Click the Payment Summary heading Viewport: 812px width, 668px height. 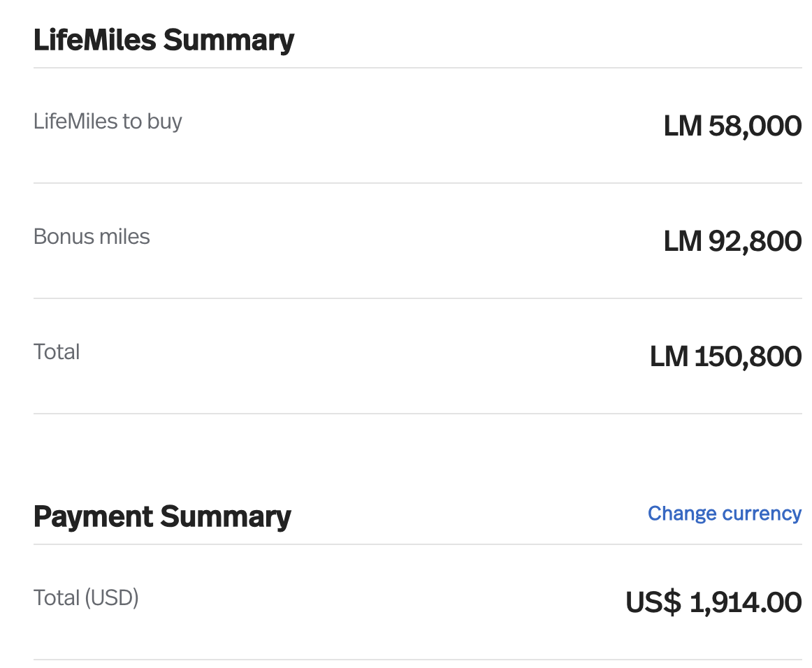pyautogui.click(x=162, y=517)
